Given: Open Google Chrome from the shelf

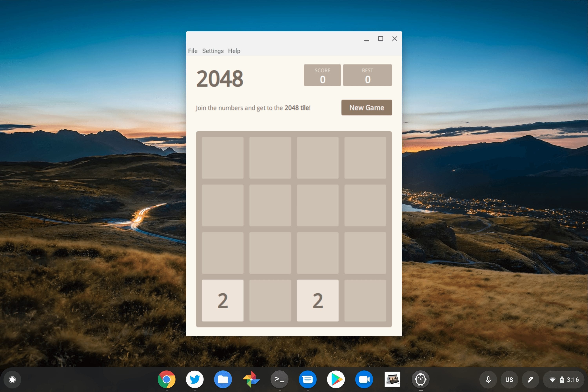Looking at the screenshot, I should (x=167, y=379).
